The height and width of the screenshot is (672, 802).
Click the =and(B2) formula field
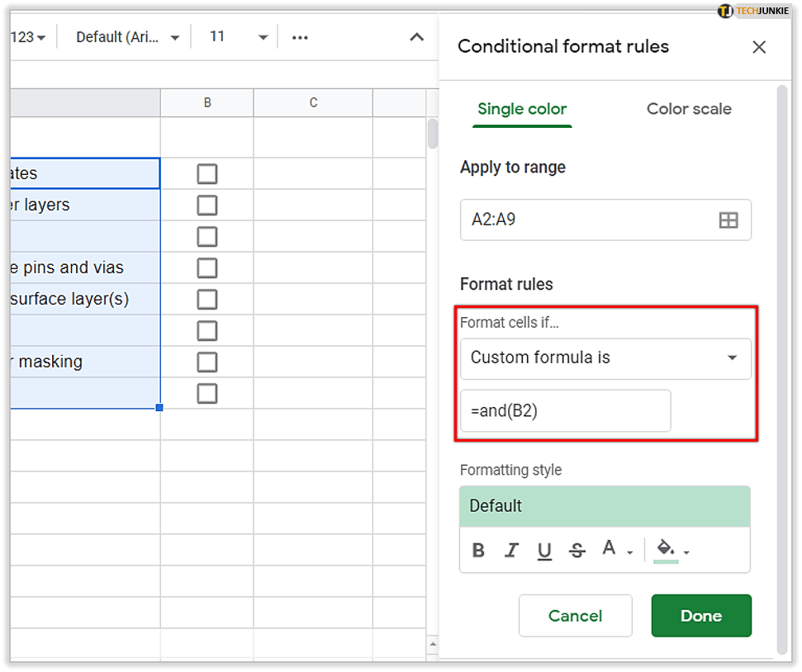tap(565, 410)
